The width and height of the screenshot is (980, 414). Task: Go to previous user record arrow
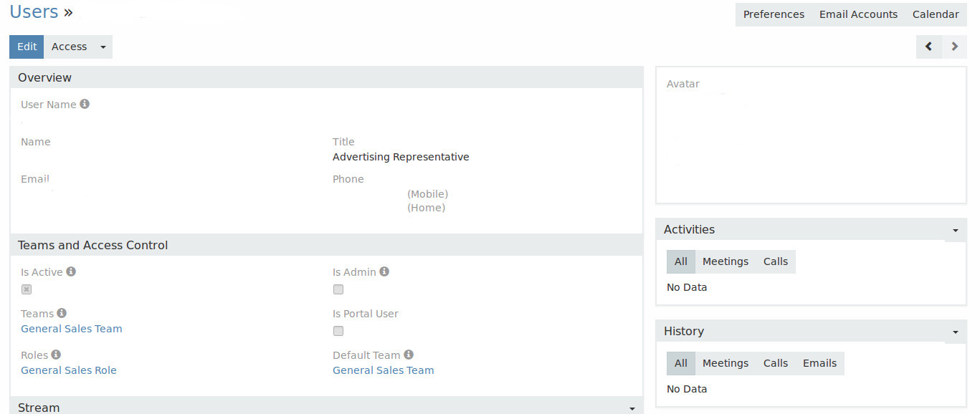tap(928, 47)
